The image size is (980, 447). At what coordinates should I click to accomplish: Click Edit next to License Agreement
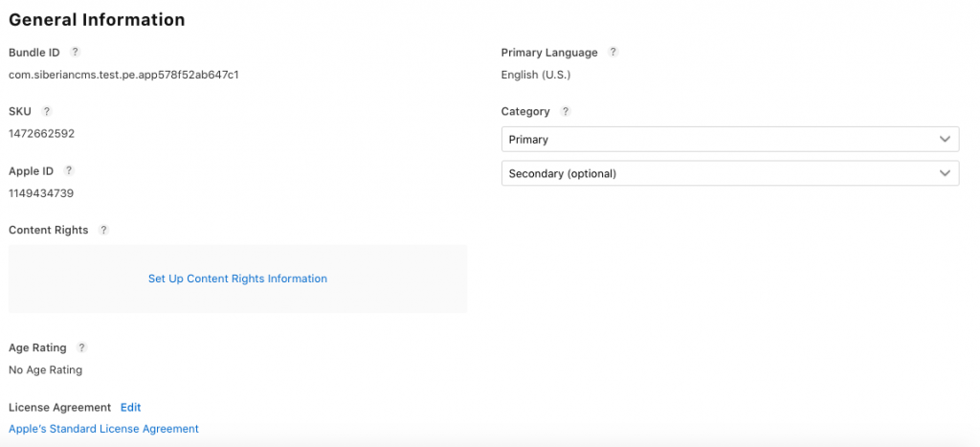131,408
